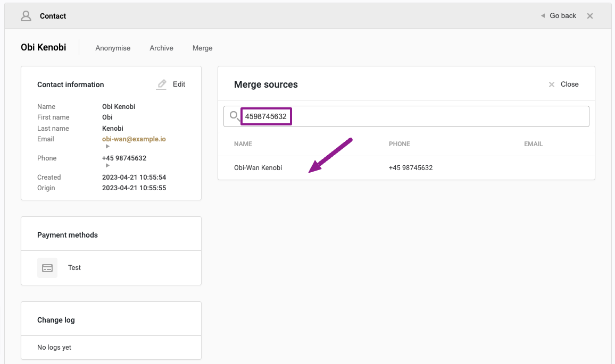The image size is (615, 364).
Task: Click the Payment methods heading
Action: pyautogui.click(x=68, y=235)
